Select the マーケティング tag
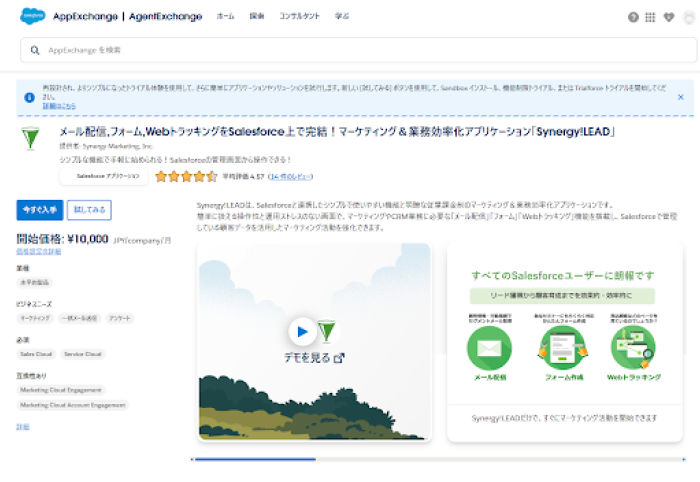The height and width of the screenshot is (482, 700). point(35,318)
